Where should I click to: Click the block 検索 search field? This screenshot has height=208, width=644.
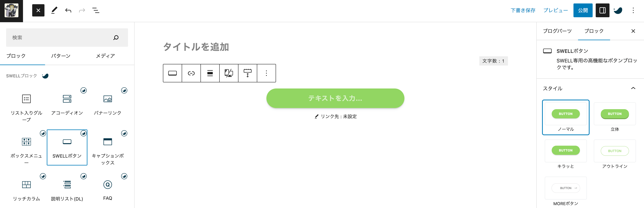click(x=67, y=38)
